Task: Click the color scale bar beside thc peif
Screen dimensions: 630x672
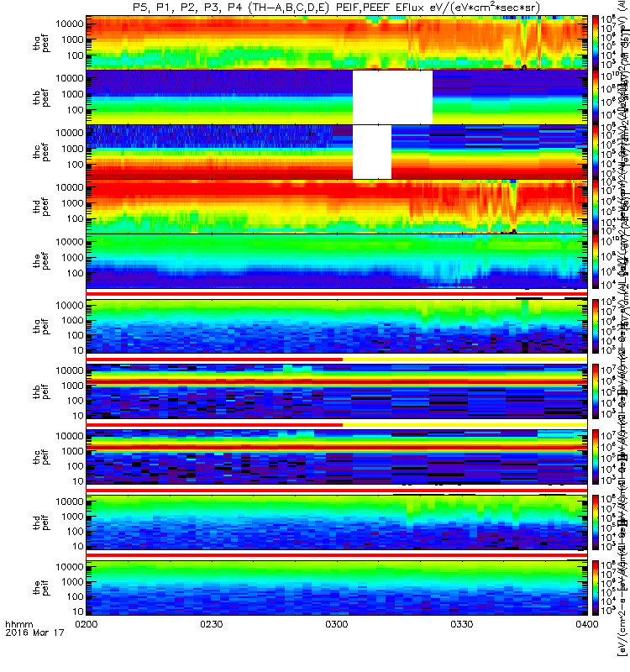Action: click(x=596, y=457)
